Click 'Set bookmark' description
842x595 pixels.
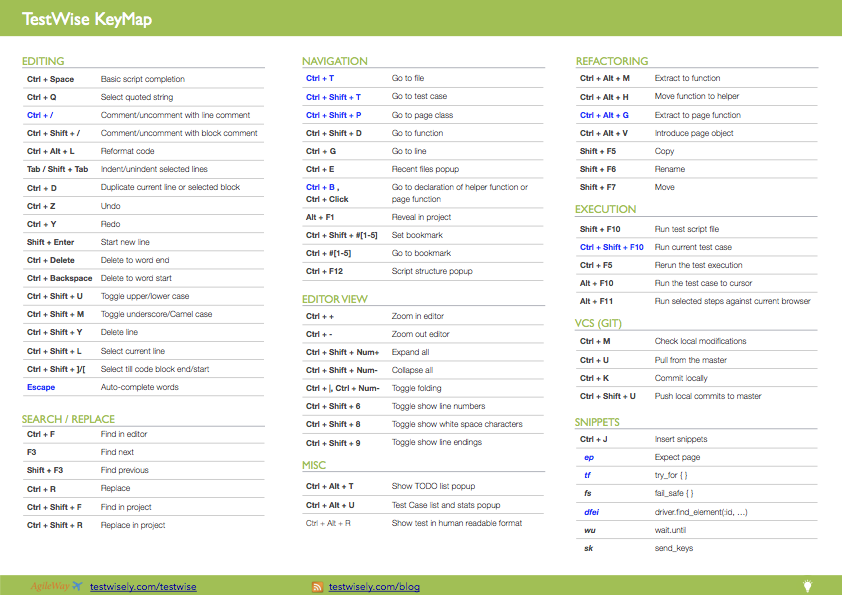(417, 235)
